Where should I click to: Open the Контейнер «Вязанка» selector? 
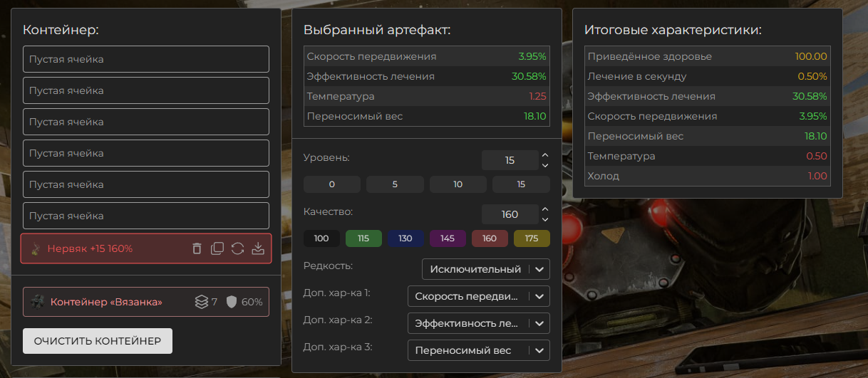(x=107, y=302)
